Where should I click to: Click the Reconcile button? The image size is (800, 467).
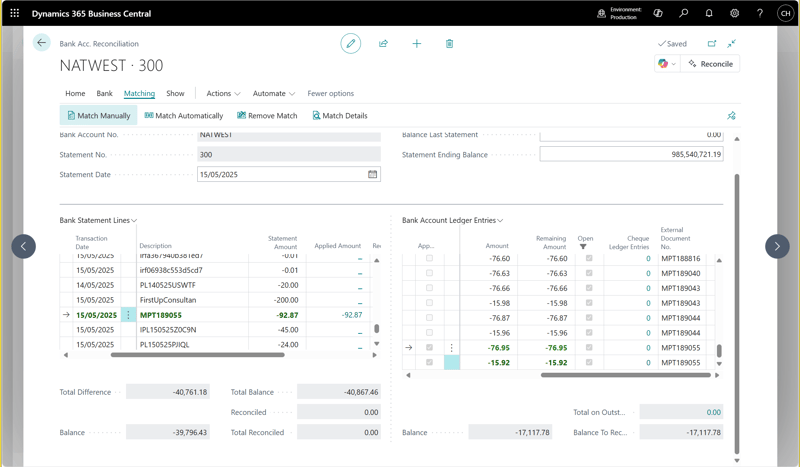tap(711, 64)
